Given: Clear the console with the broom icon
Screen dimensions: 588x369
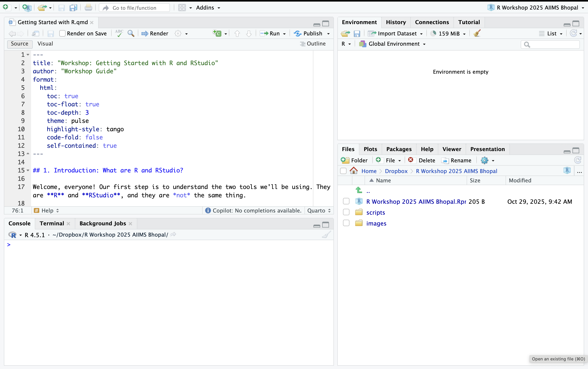Looking at the screenshot, I should [326, 234].
